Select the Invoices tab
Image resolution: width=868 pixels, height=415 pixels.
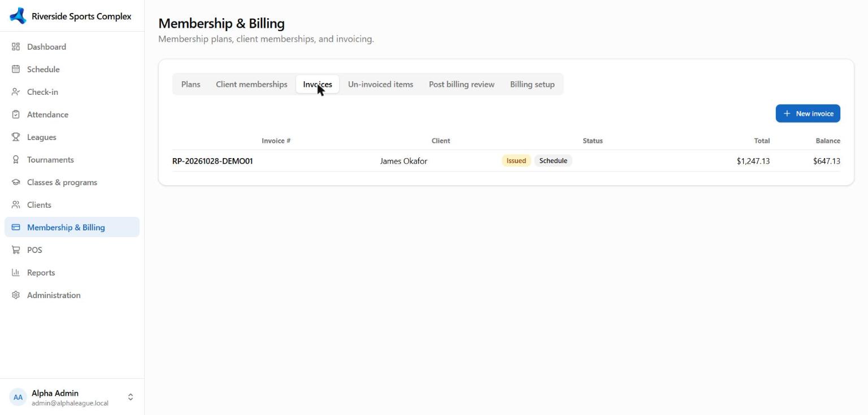point(318,84)
